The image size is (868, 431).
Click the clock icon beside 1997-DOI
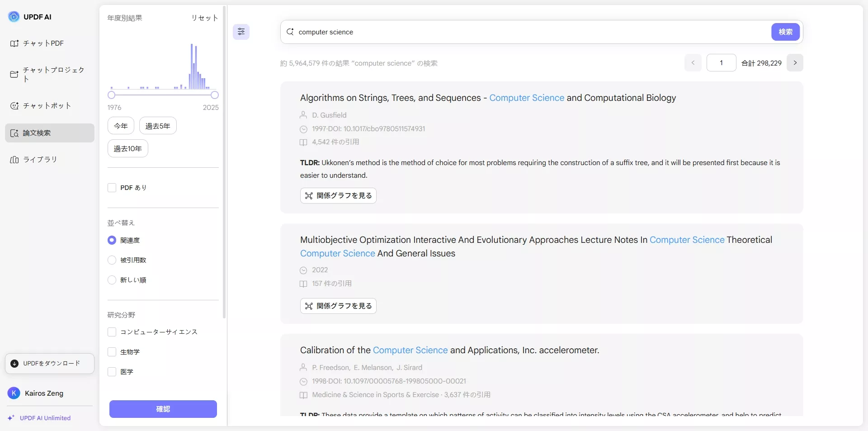[x=303, y=129]
